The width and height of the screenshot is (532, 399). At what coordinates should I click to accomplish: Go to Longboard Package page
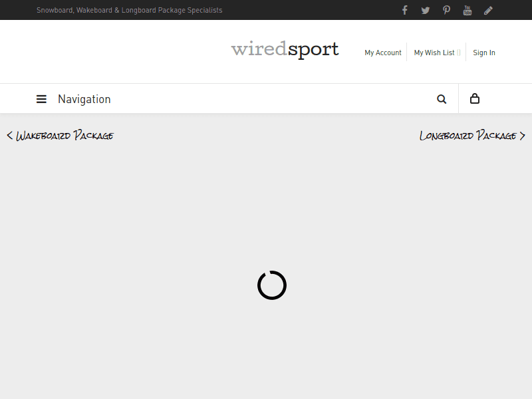point(468,136)
